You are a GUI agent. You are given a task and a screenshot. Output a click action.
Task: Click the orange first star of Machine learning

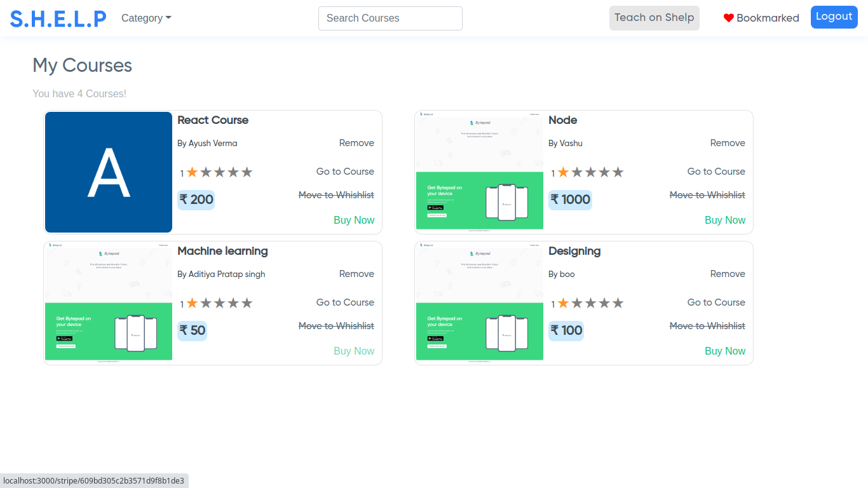coord(192,303)
